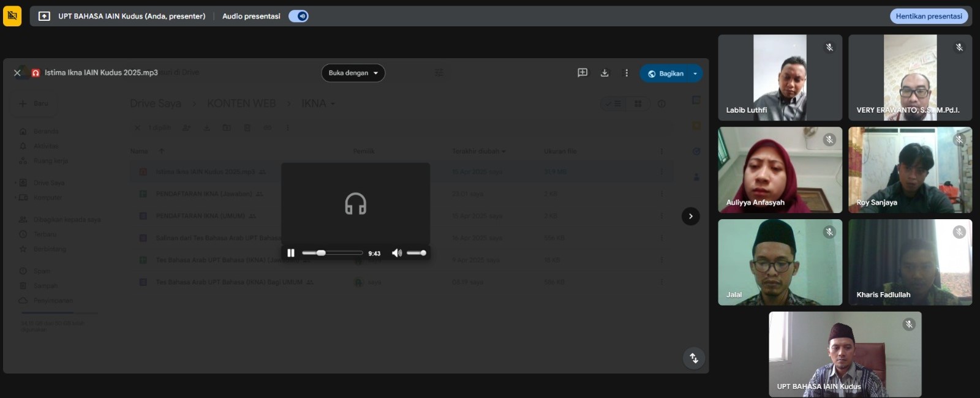Open the Buka dengan dropdown
This screenshot has height=398, width=980.
click(x=353, y=73)
